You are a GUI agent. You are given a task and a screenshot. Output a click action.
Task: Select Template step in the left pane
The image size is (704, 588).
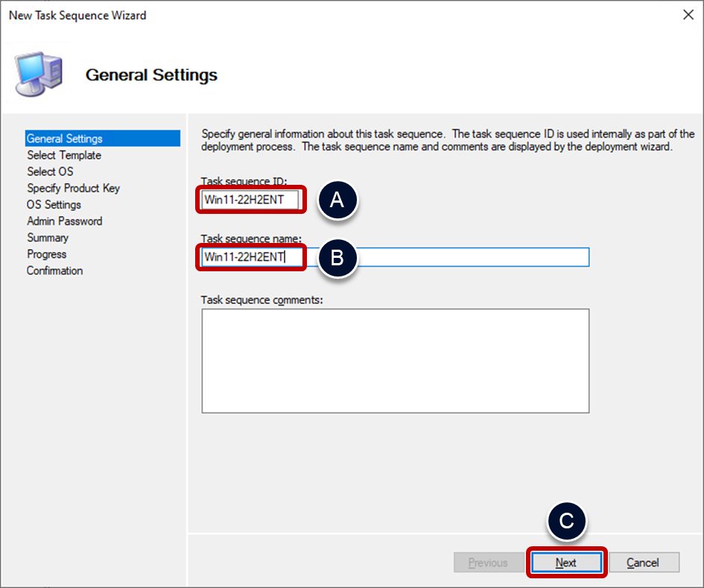[63, 155]
